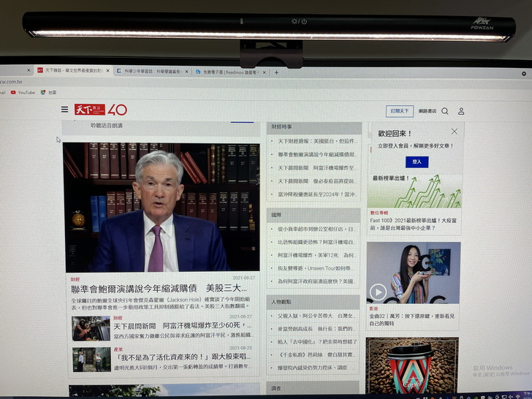Image resolution: width=532 pixels, height=399 pixels.
Task: Open headline 聯準會鮑爾演講說今年縮減購債
Action: click(159, 289)
